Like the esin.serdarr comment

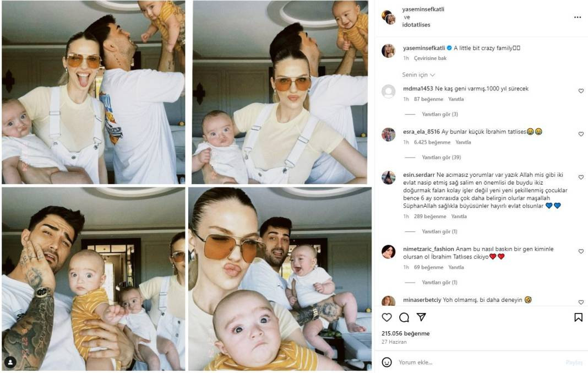click(x=581, y=177)
